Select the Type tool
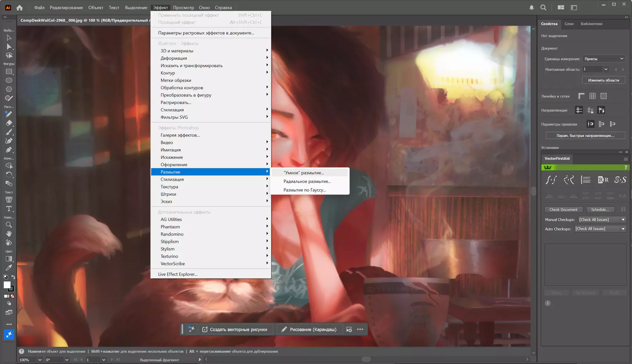The width and height of the screenshot is (632, 364). (x=9, y=209)
